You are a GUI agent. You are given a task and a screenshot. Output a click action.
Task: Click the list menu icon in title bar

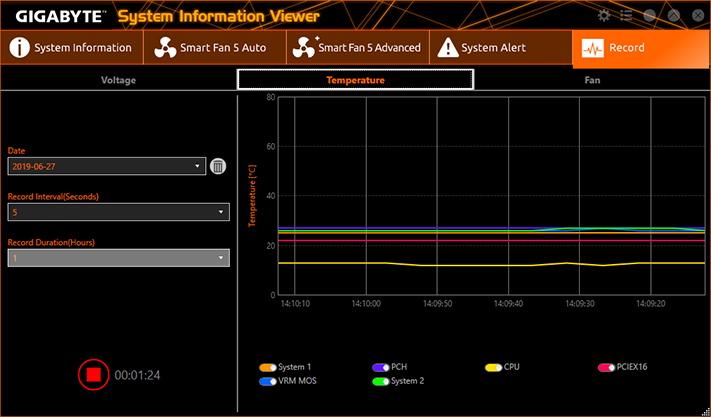pyautogui.click(x=626, y=15)
